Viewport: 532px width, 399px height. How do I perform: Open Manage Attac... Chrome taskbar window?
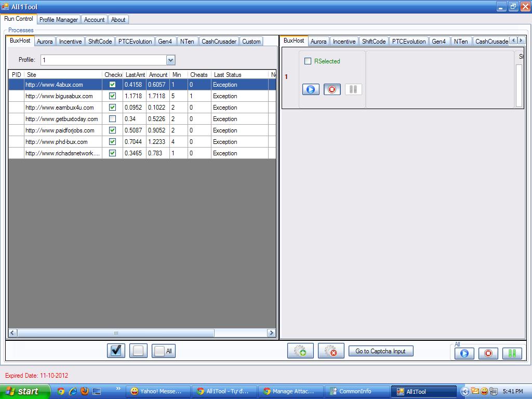point(290,391)
